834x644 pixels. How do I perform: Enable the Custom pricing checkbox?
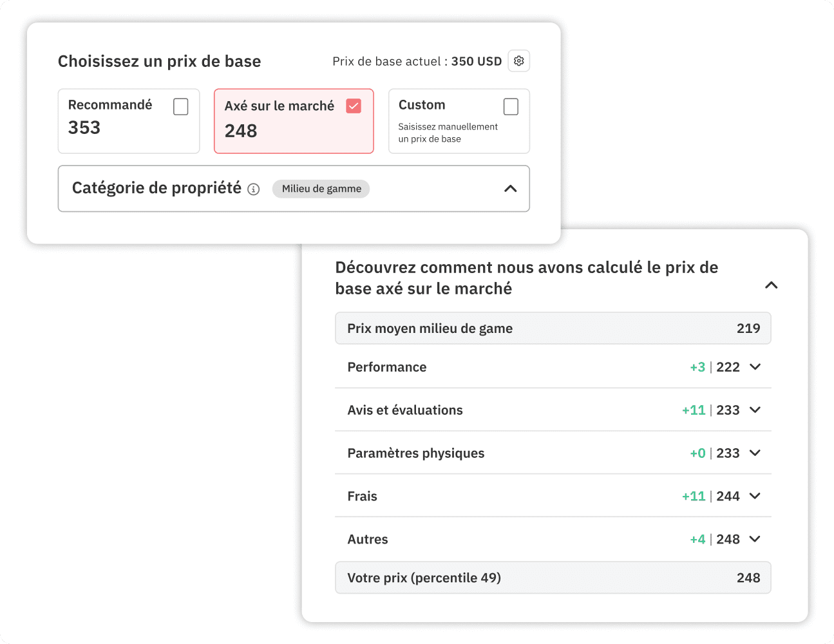(511, 106)
